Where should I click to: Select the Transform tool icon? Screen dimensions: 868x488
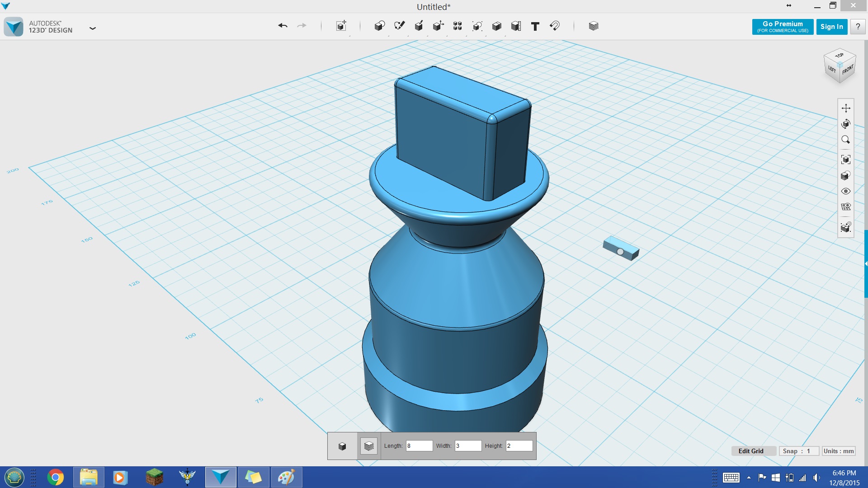coord(438,26)
